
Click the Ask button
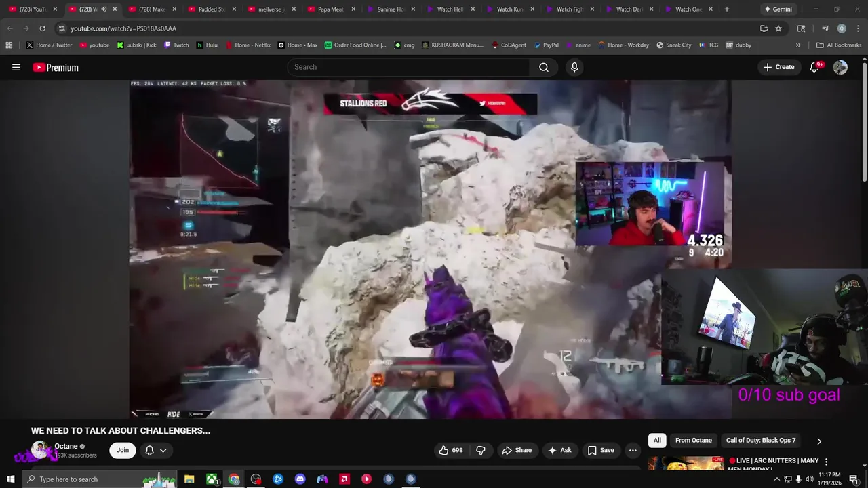(x=560, y=450)
